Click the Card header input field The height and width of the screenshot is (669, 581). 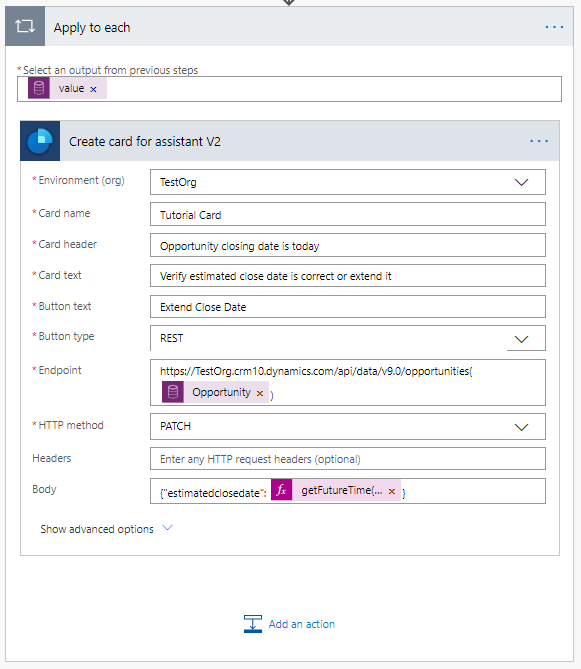point(348,245)
